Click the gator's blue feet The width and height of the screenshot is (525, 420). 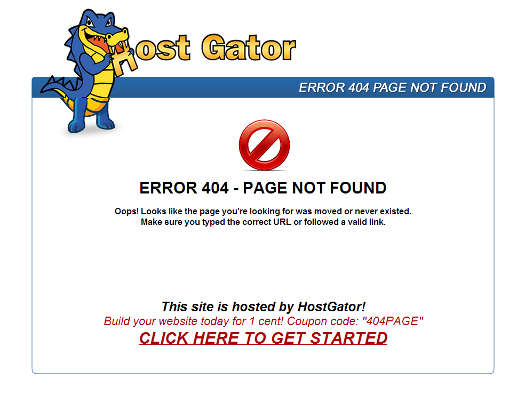pyautogui.click(x=90, y=123)
